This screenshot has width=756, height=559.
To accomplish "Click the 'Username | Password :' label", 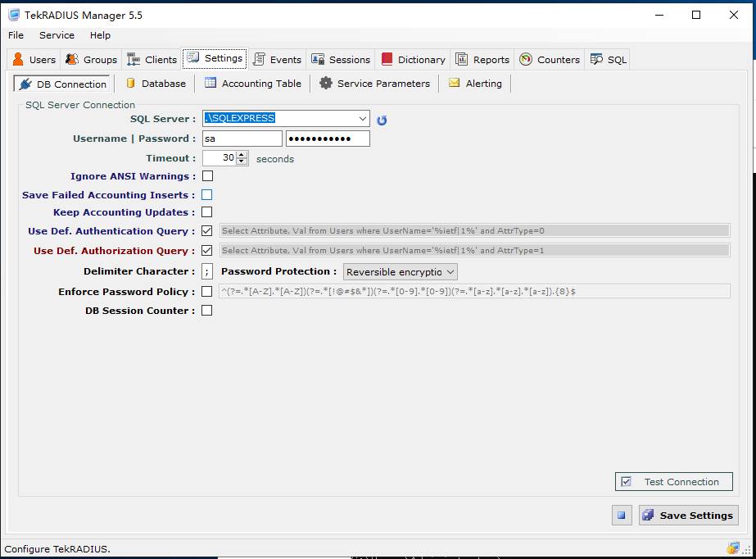I will (134, 139).
